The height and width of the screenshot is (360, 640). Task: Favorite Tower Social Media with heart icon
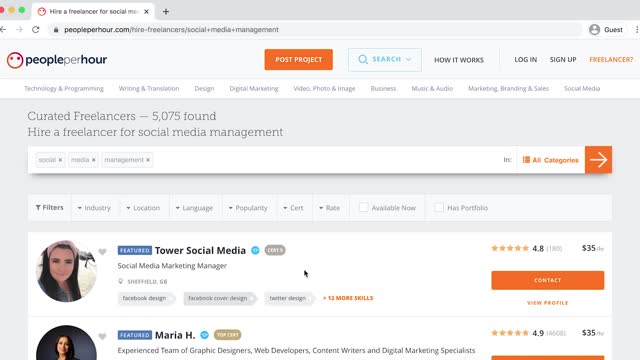coord(102,252)
